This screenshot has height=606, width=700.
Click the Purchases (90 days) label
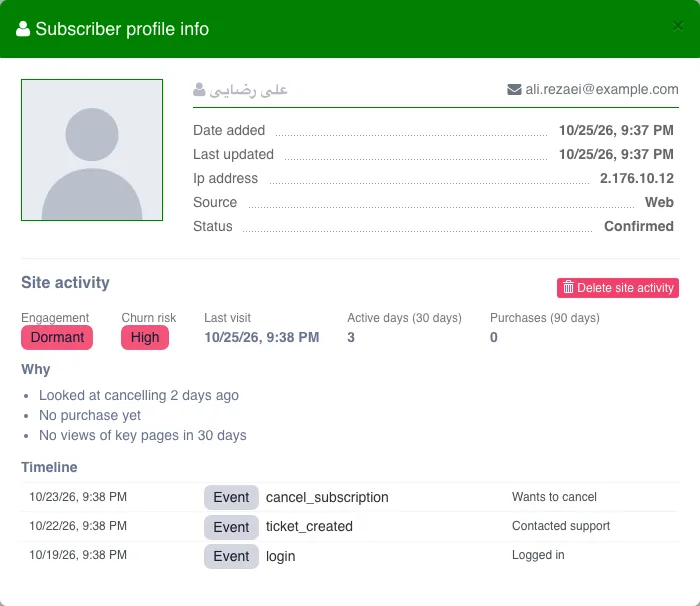(545, 318)
